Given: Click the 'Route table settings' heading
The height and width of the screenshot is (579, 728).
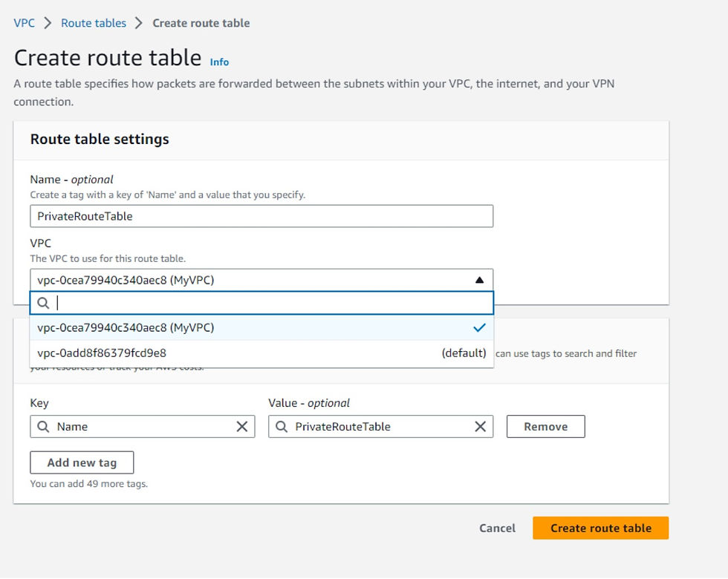Looking at the screenshot, I should coord(100,140).
